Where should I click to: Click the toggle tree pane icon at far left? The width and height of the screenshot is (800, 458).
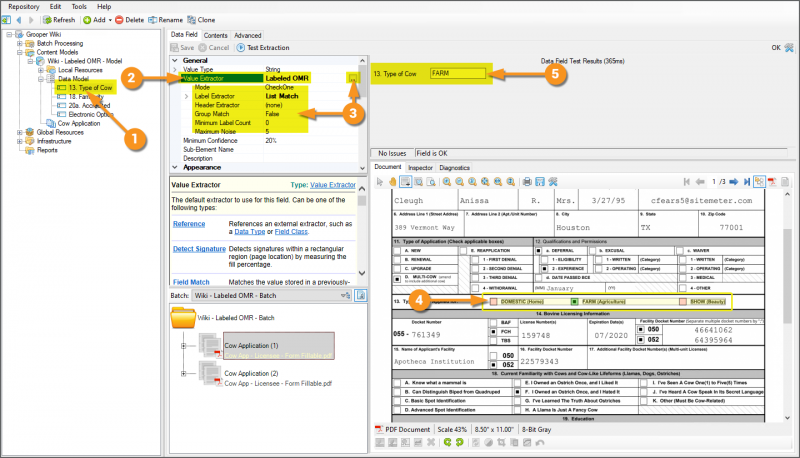coord(6,20)
